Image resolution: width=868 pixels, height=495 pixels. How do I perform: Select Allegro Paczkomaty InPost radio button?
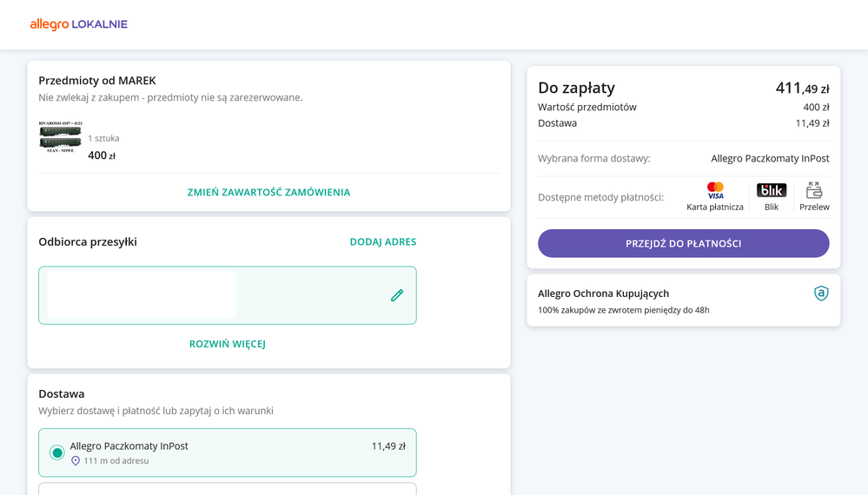pos(57,452)
